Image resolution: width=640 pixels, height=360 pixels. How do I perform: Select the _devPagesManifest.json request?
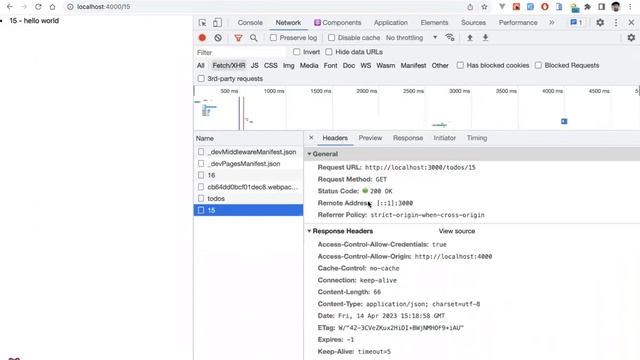(x=248, y=164)
